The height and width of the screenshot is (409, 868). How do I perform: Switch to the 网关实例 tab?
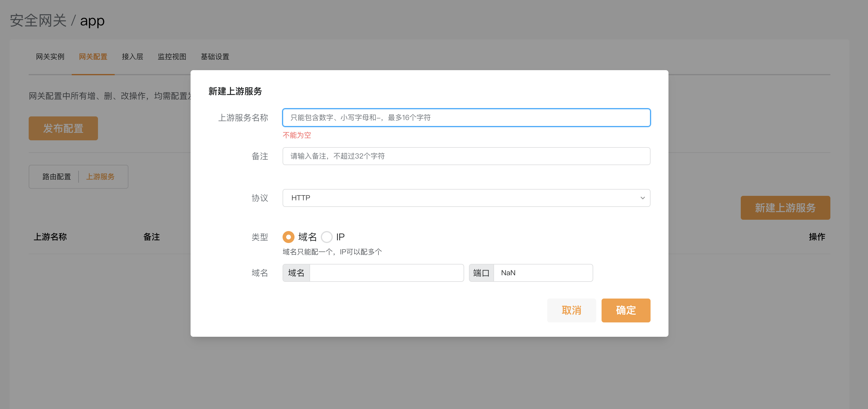[50, 57]
